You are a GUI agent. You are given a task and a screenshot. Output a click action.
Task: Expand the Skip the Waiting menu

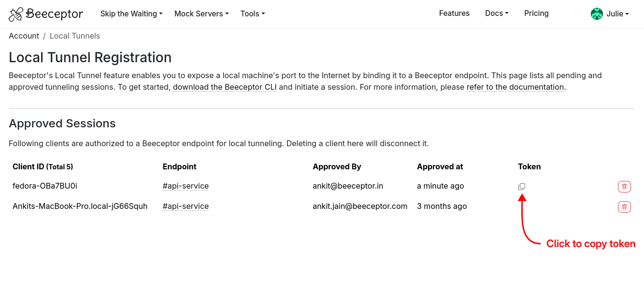(x=131, y=14)
